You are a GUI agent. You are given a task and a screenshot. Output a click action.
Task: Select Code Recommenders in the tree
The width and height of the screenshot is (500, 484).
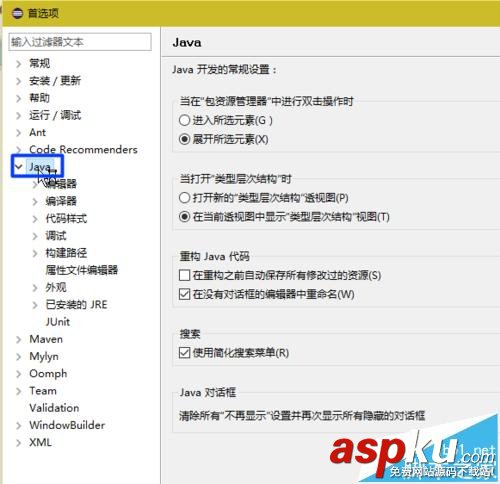(x=83, y=150)
